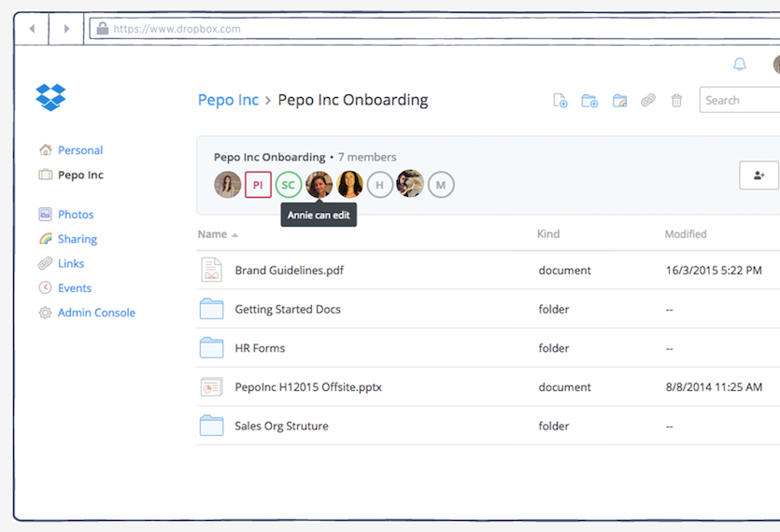This screenshot has width=780, height=532.
Task: Click the share link chain icon in the toolbar
Action: 648,101
